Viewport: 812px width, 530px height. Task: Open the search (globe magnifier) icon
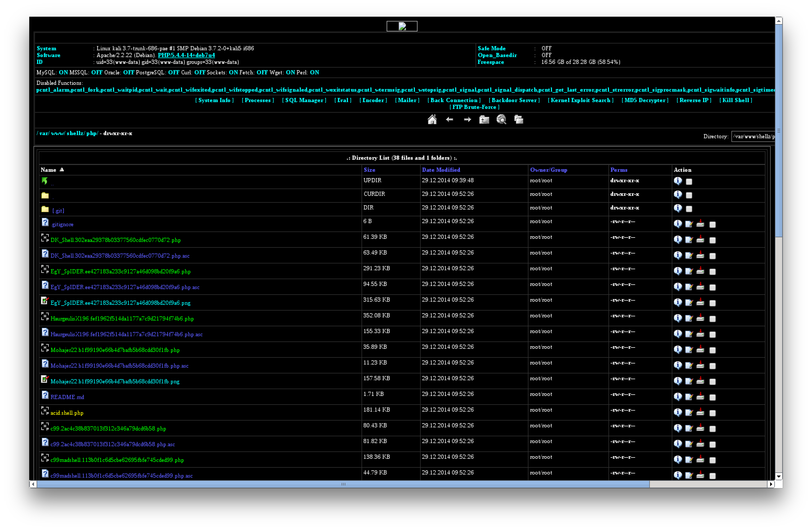501,119
